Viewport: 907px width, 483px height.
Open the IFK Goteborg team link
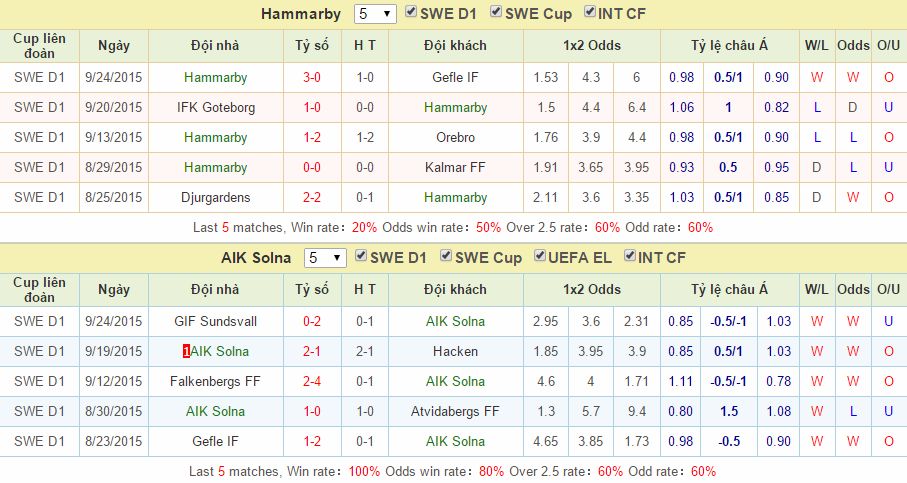coord(215,107)
